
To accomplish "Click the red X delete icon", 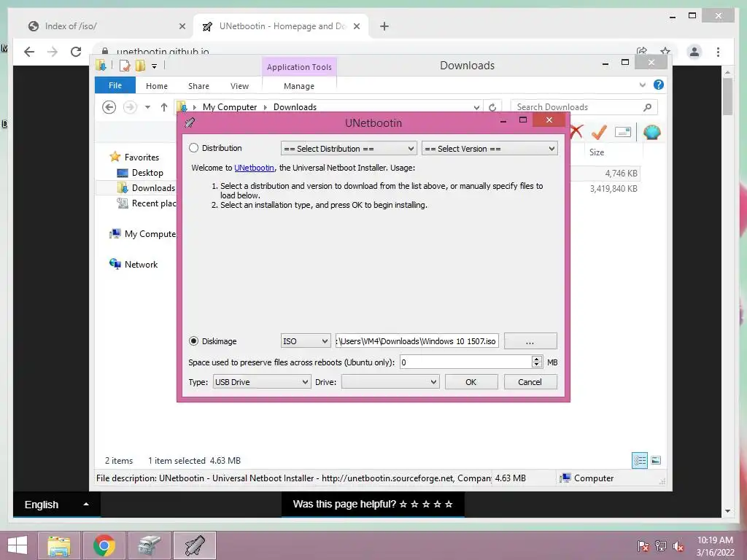I will [576, 132].
